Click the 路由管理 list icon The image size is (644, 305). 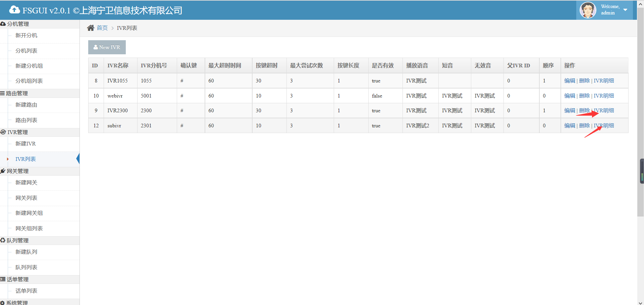[x=3, y=93]
